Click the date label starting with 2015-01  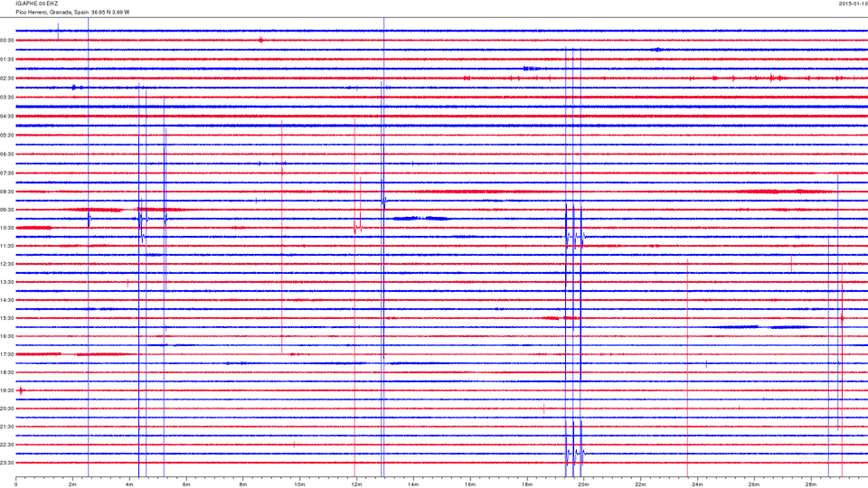point(853,4)
